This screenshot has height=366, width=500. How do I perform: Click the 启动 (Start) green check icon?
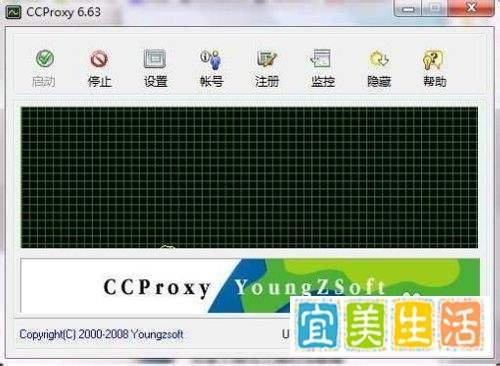pos(45,59)
